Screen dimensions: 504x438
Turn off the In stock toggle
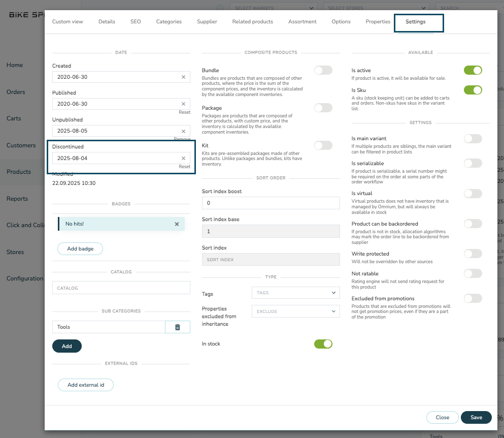coord(323,344)
